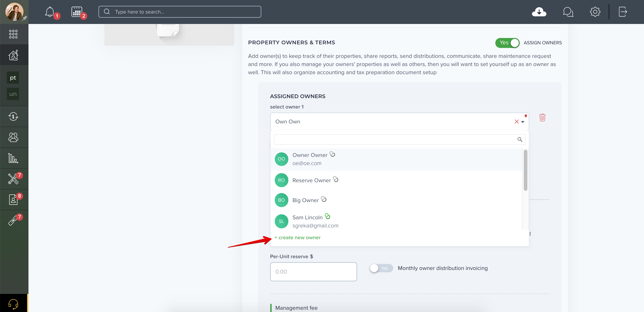This screenshot has width=644, height=312.
Task: Toggle the Assign Owners Yes switch
Action: (x=508, y=43)
